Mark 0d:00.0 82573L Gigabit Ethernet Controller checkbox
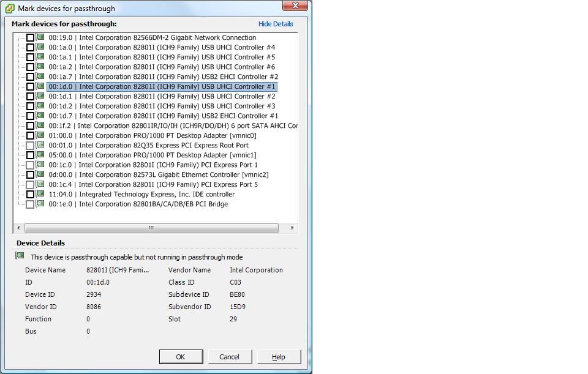This screenshot has height=374, width=588. point(31,174)
